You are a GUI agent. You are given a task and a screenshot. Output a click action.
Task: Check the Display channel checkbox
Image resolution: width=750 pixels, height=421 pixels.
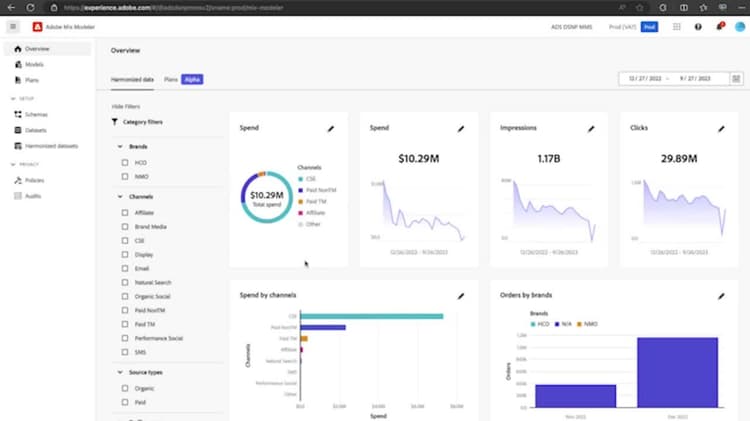point(125,255)
